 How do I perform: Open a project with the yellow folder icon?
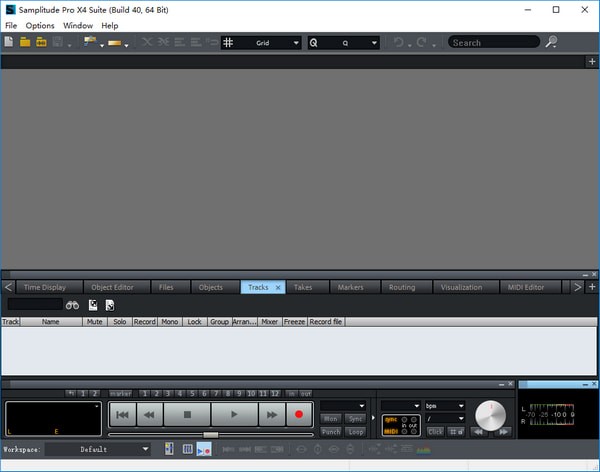[25, 42]
